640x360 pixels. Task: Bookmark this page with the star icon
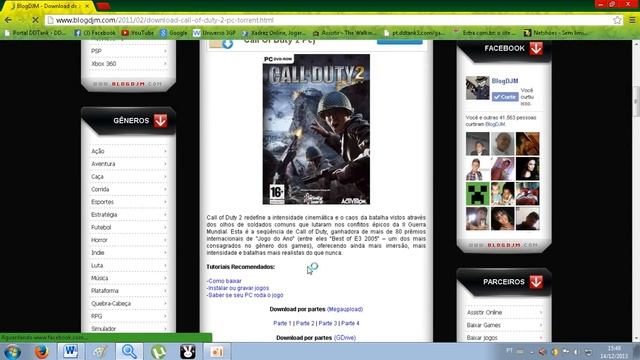617,20
